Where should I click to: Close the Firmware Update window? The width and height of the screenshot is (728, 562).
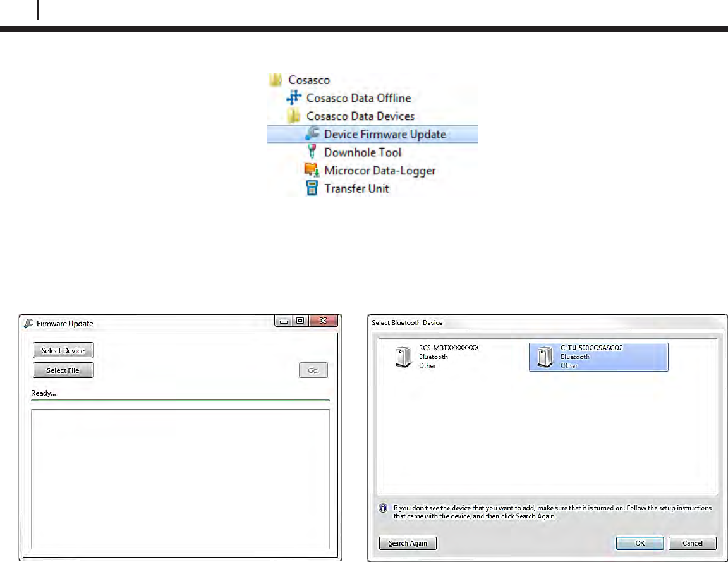[323, 321]
